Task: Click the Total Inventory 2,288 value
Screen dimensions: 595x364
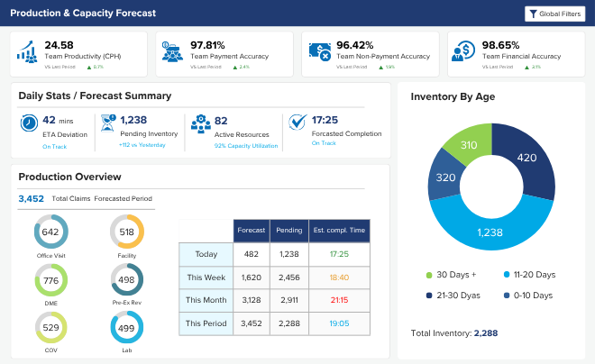Action: [x=486, y=333]
